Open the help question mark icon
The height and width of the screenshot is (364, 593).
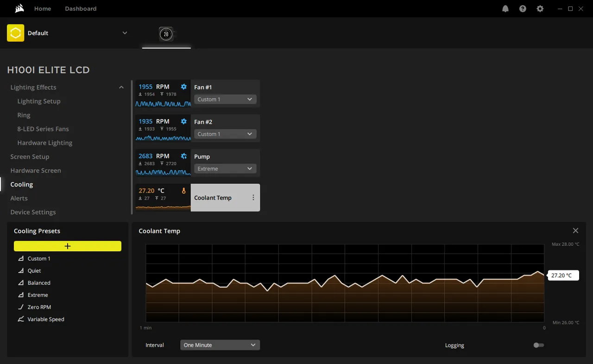523,9
